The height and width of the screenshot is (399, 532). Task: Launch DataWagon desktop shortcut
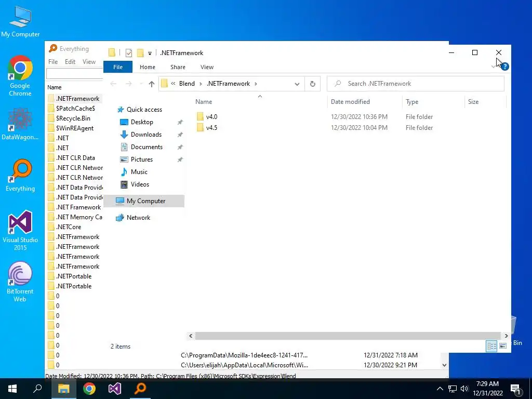tap(20, 124)
